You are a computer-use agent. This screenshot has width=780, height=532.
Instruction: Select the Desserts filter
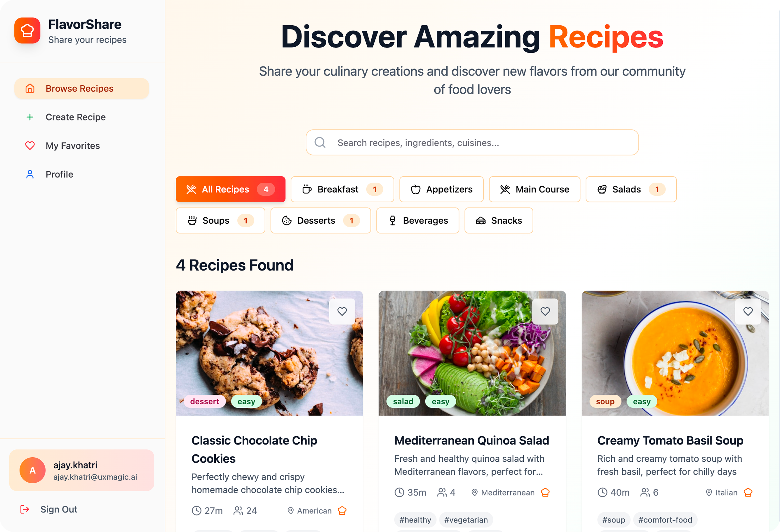tap(321, 220)
